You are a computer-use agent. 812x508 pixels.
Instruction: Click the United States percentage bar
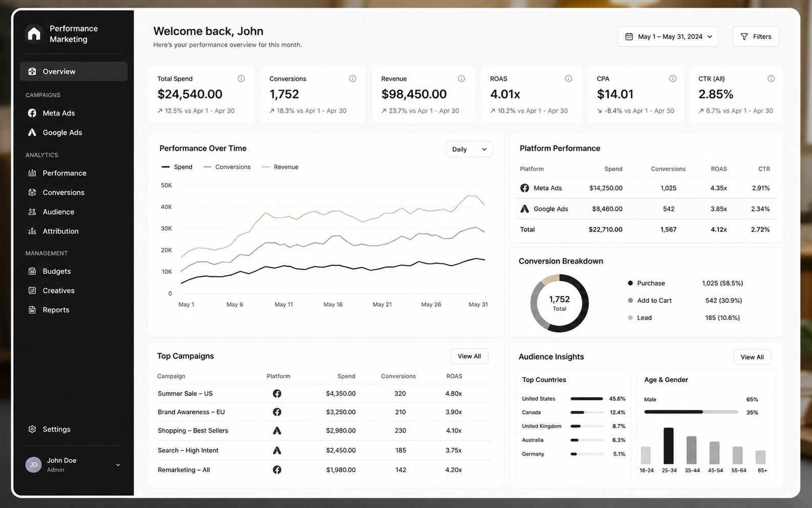tap(587, 399)
